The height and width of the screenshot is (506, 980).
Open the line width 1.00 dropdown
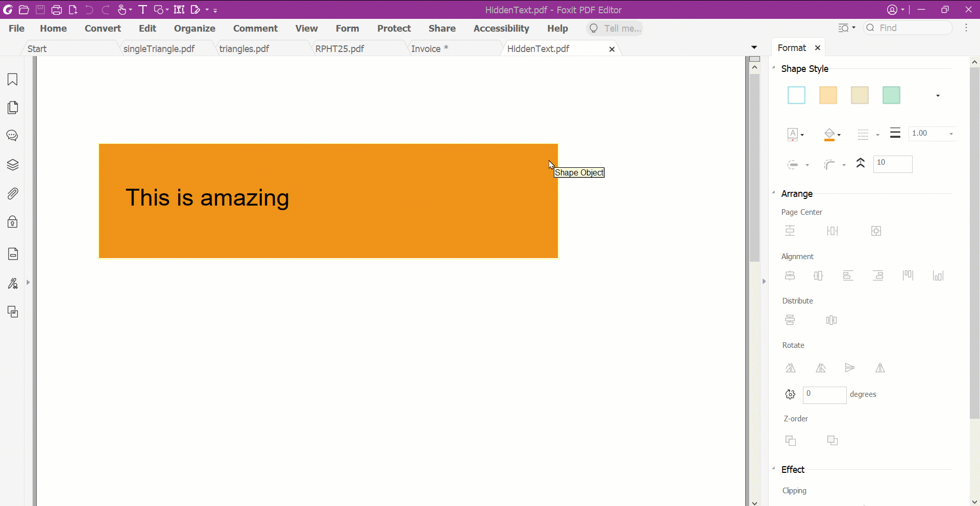tap(951, 134)
